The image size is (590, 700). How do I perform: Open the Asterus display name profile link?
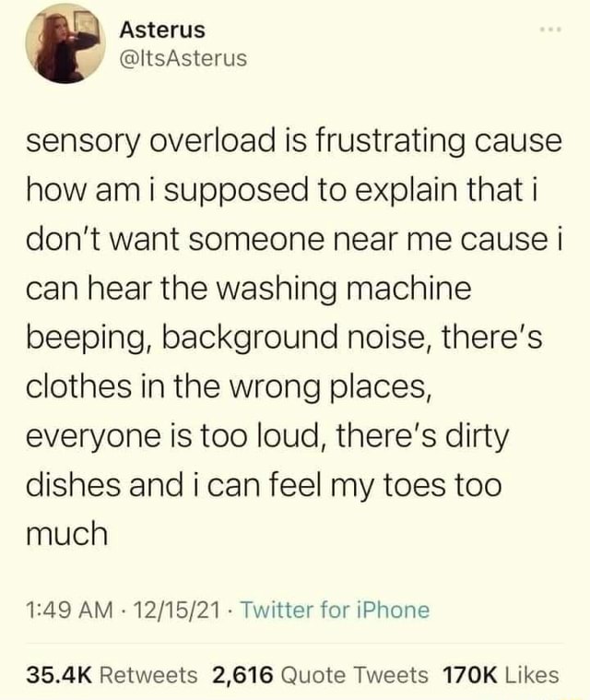162,30
